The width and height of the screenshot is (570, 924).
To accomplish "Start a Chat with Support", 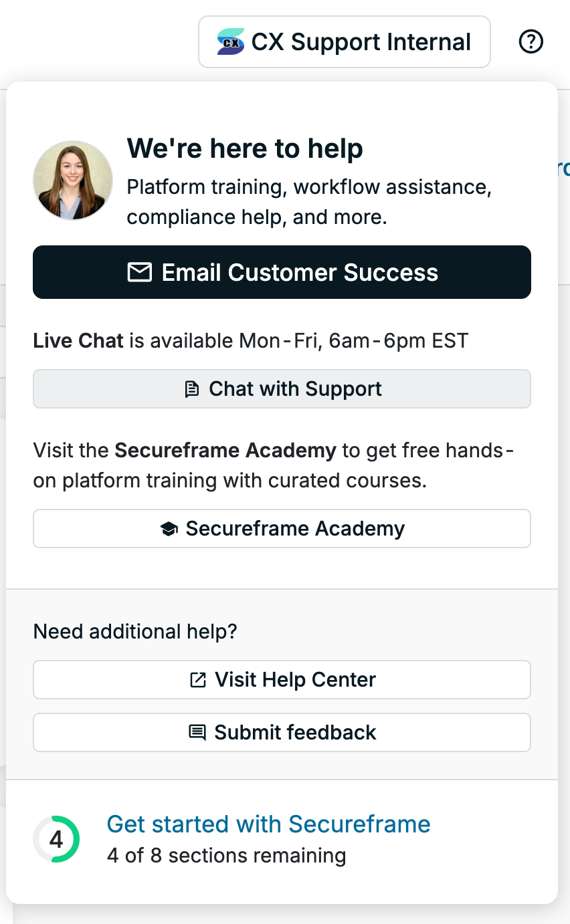I will tap(282, 389).
